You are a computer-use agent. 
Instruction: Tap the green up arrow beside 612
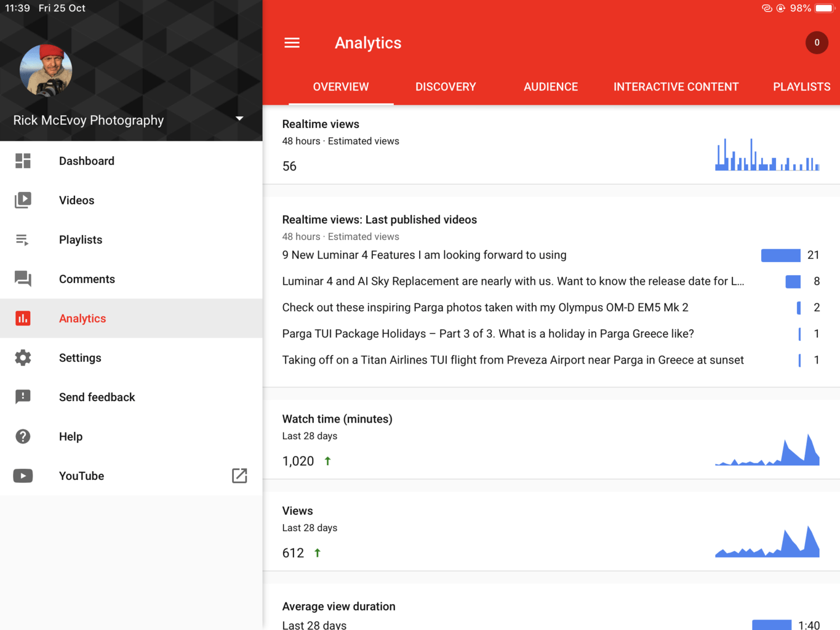318,553
